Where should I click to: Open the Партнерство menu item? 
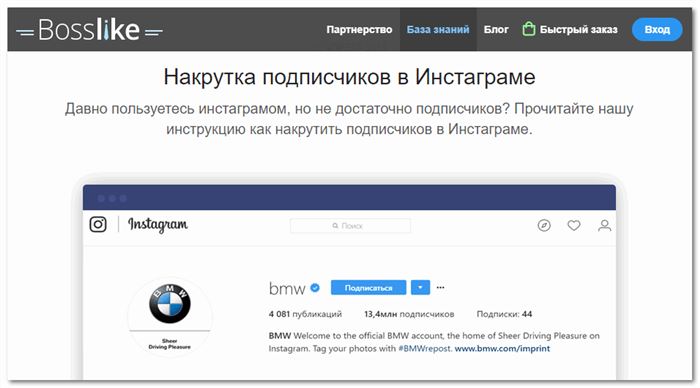359,29
